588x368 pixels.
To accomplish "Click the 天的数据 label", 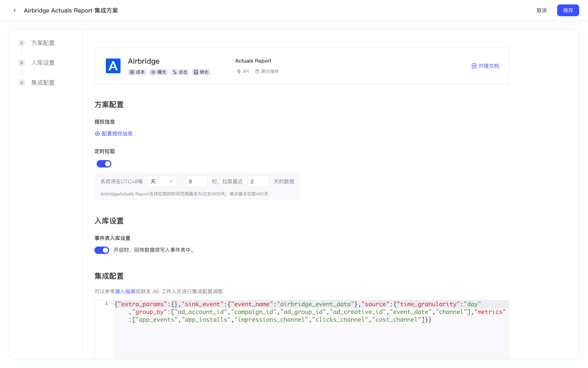I will coord(284,181).
